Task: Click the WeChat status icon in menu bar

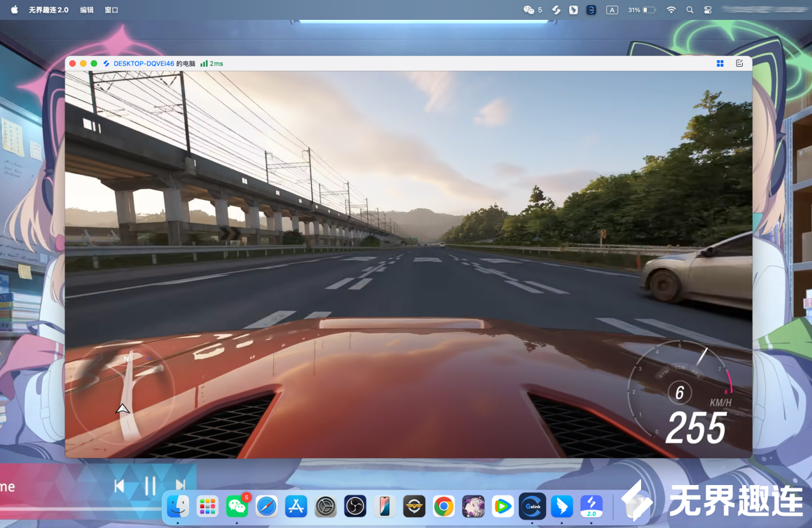Action: coord(529,10)
